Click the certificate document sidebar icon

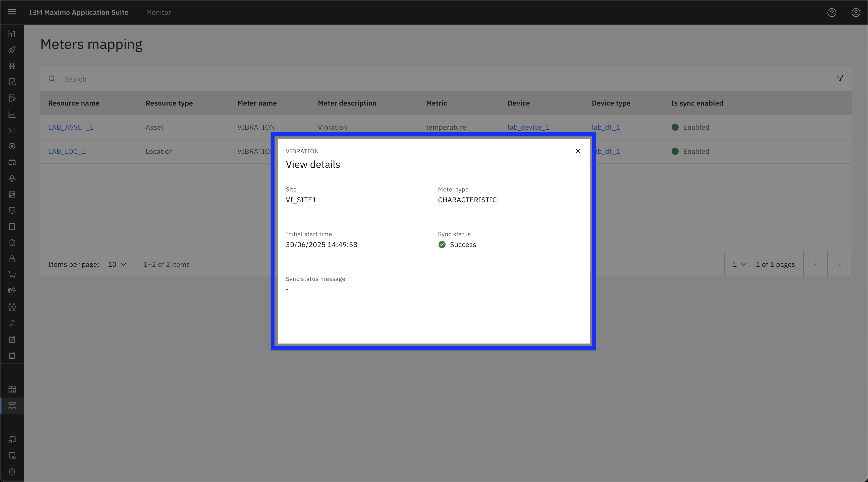(12, 98)
